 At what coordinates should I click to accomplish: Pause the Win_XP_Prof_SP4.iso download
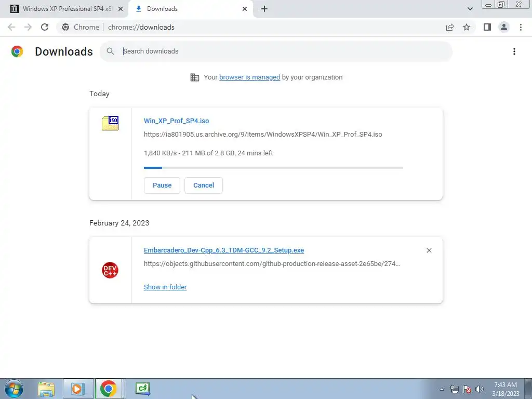tap(162, 185)
